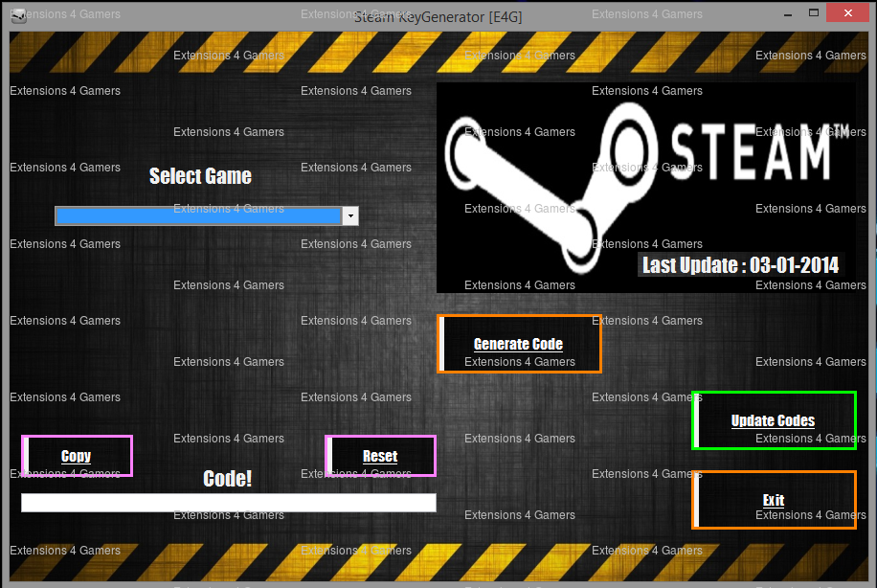Click inside the empty code field
This screenshot has height=588, width=877.
228,502
